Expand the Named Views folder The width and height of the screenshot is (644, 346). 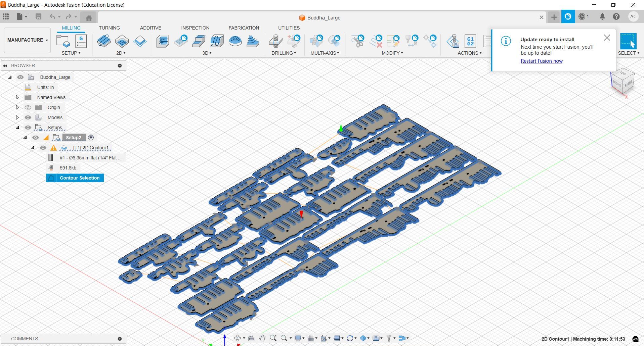point(17,97)
